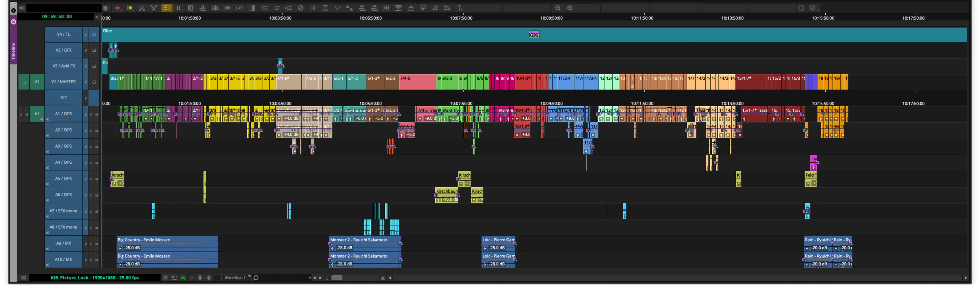980x285 pixels.
Task: Toggle monitor box on V4 / TC track
Action: tap(94, 35)
